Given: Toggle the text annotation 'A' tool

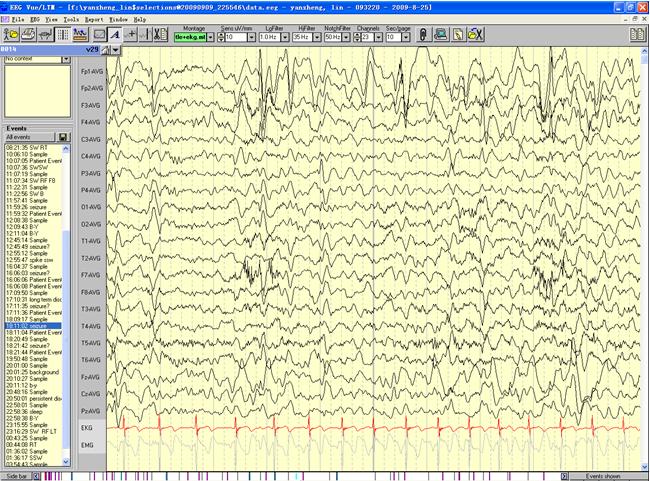Looking at the screenshot, I should click(x=115, y=35).
